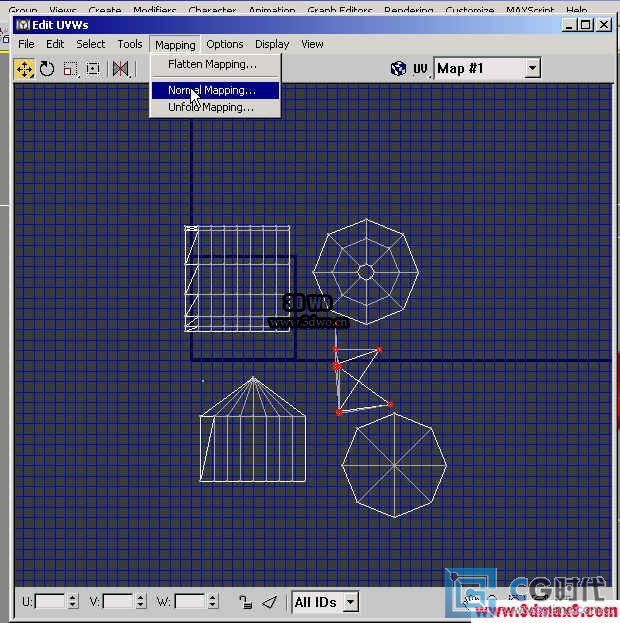Select the Rotate tool icon
This screenshot has width=620, height=623.
[47, 69]
